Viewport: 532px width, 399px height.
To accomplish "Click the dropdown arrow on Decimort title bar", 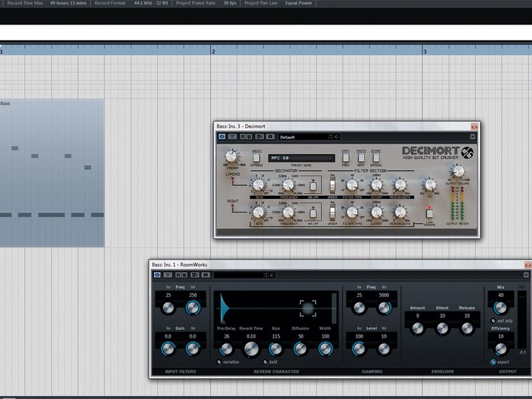I will click(472, 136).
